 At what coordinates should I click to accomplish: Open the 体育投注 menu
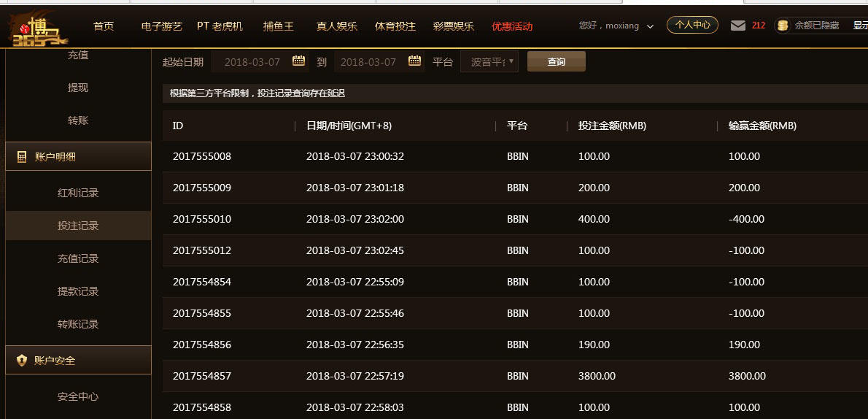coord(395,26)
